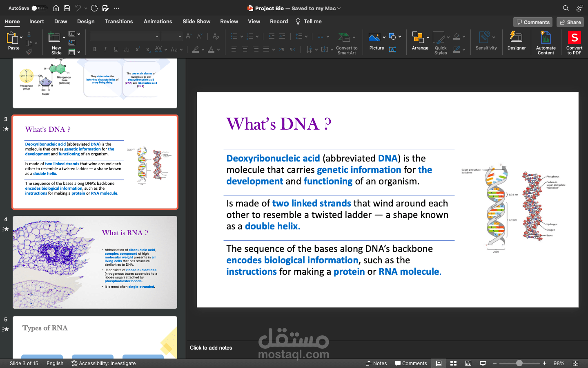
Task: Open the Slide Show menu tab
Action: coord(196,21)
